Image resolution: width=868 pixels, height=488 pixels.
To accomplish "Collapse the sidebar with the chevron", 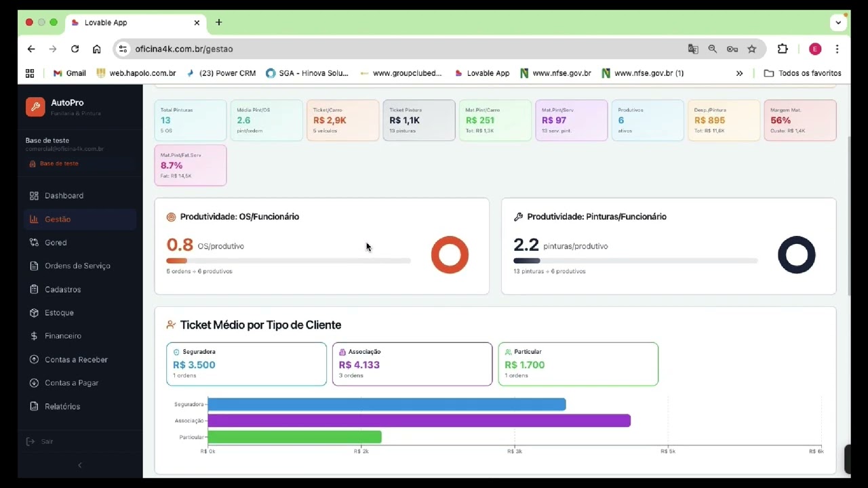I will click(x=80, y=465).
